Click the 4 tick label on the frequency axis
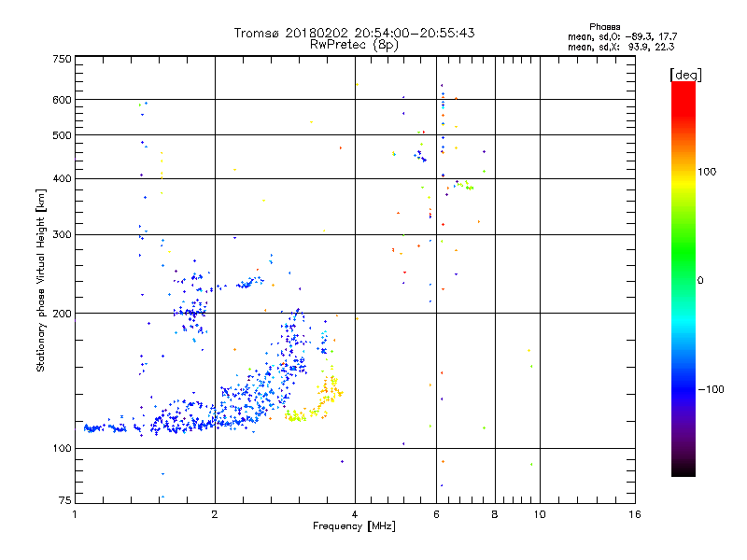 (355, 514)
